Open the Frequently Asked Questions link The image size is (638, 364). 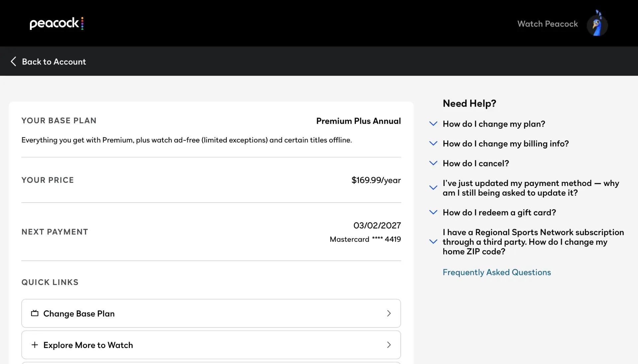[497, 272]
